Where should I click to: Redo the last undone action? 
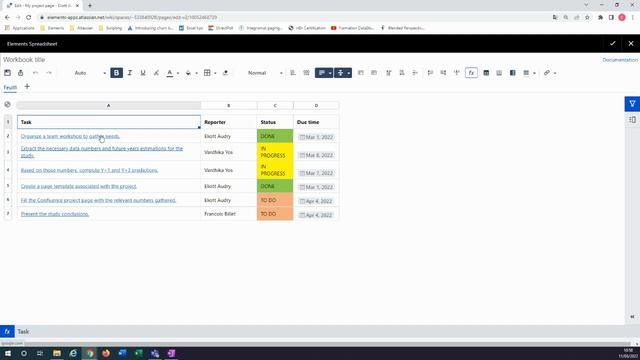pyautogui.click(x=49, y=73)
